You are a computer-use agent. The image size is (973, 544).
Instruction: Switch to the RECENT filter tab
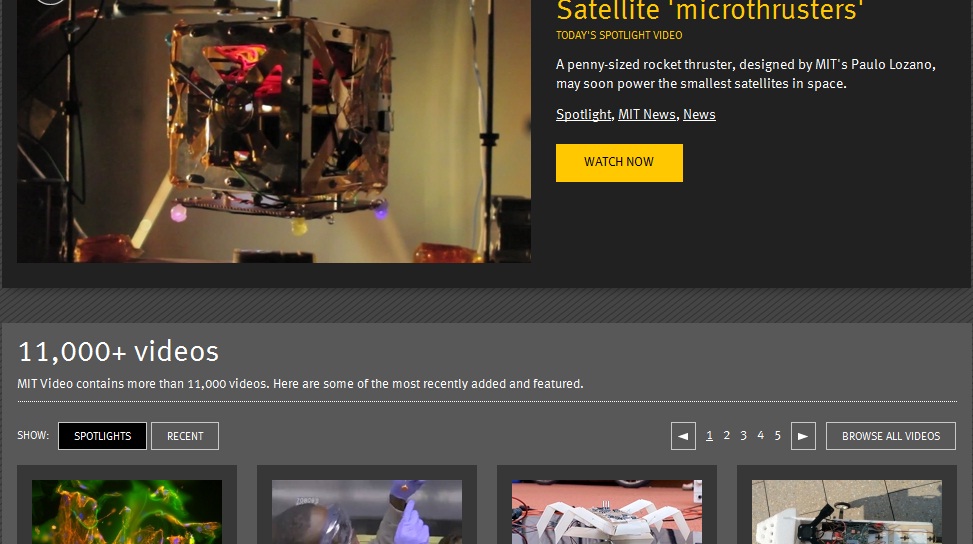(185, 435)
